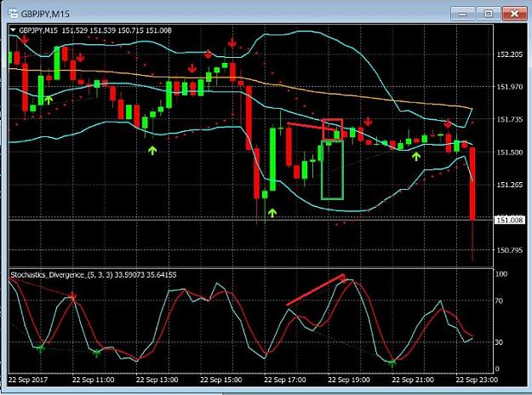Click the 151.500 price scale value
The height and width of the screenshot is (395, 532).
tap(510, 152)
